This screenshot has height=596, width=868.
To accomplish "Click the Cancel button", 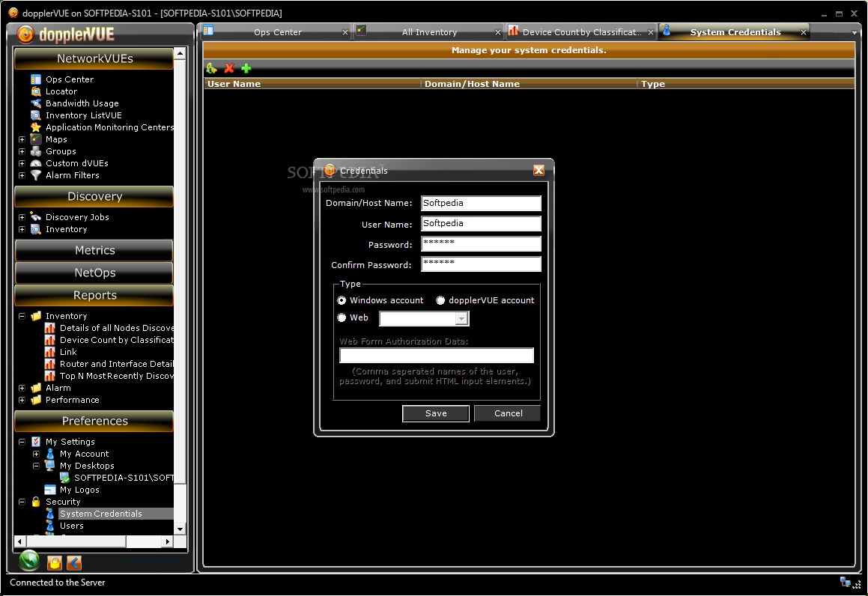I will pyautogui.click(x=508, y=413).
